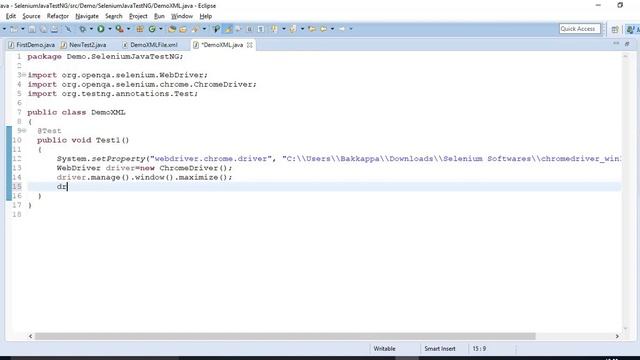Click the editor's scroll left arrow
This screenshot has height=360, width=640.
tap(30, 336)
